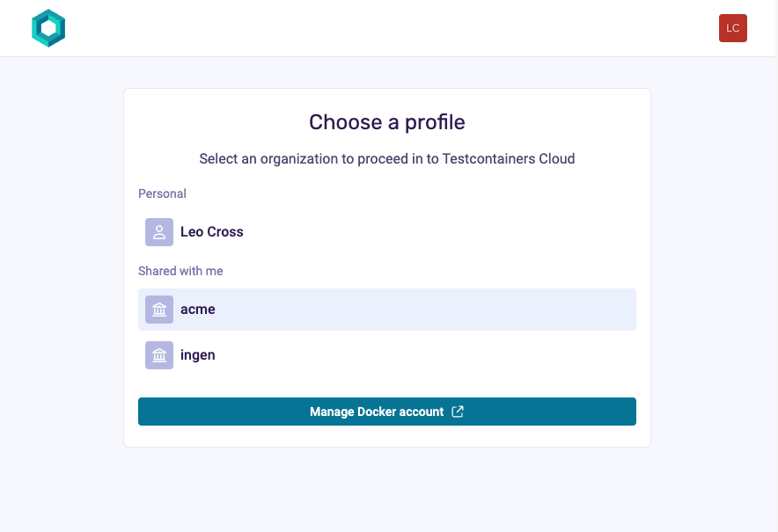Click the building icon beside acme

click(158, 310)
